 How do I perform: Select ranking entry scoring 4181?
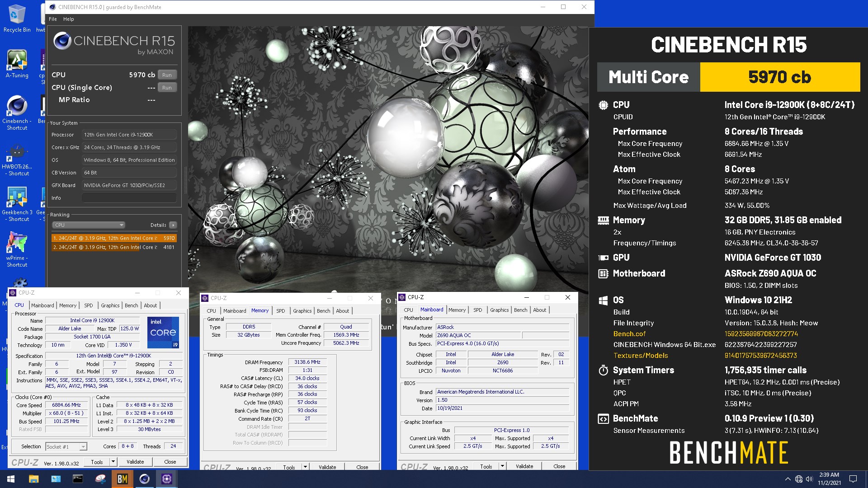click(114, 247)
